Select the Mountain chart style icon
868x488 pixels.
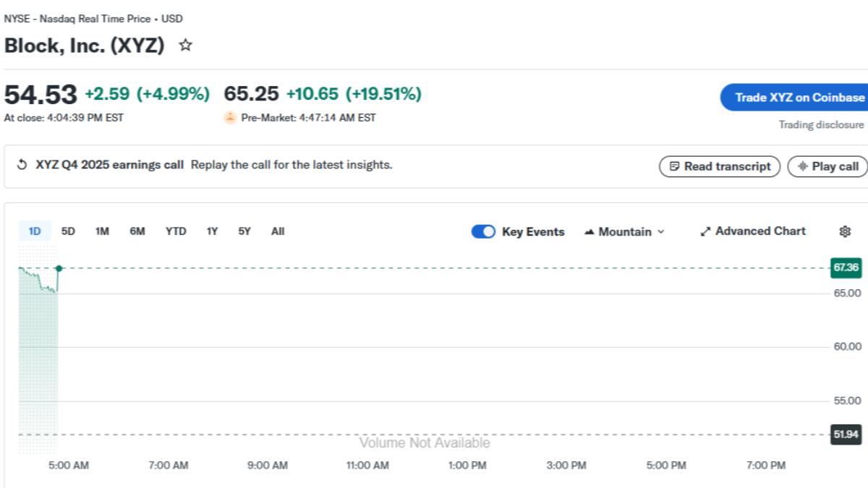[590, 231]
